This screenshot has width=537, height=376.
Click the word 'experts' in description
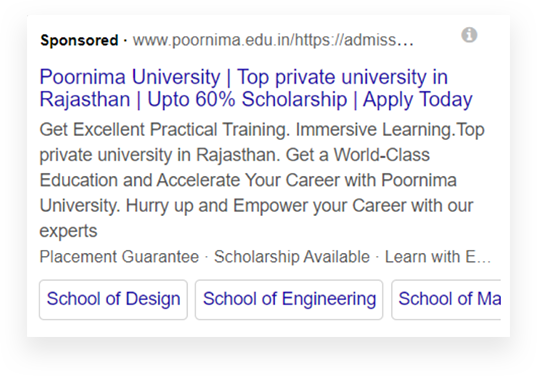coord(68,231)
